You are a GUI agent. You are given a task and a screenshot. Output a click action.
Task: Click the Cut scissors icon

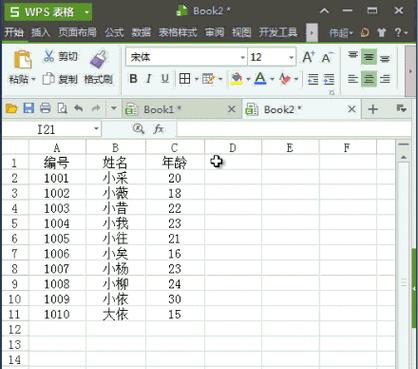coord(49,56)
